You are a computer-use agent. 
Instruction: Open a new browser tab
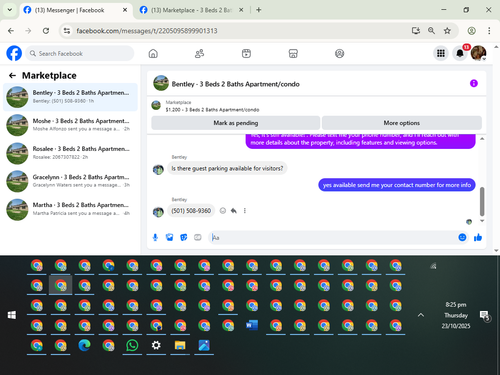(259, 10)
